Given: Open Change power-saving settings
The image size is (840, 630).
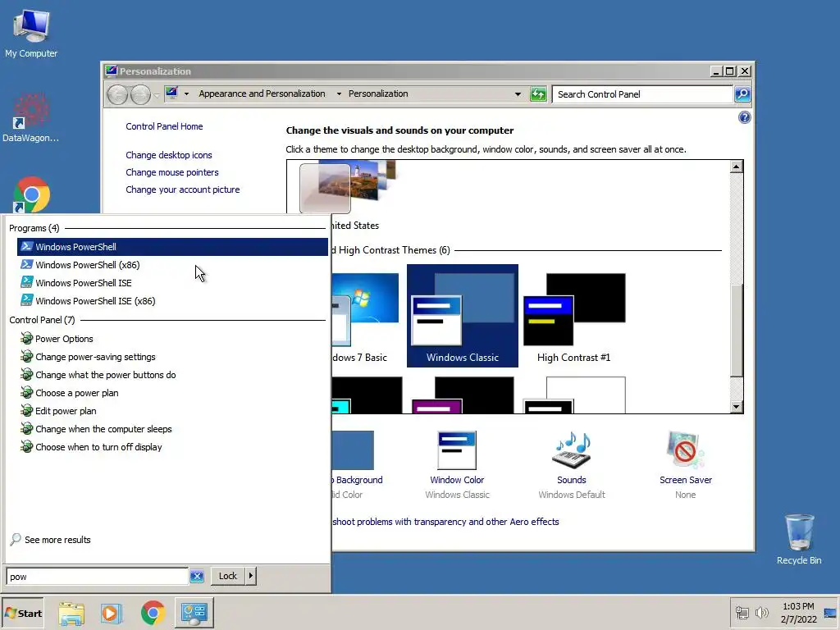Looking at the screenshot, I should click(x=172, y=357).
